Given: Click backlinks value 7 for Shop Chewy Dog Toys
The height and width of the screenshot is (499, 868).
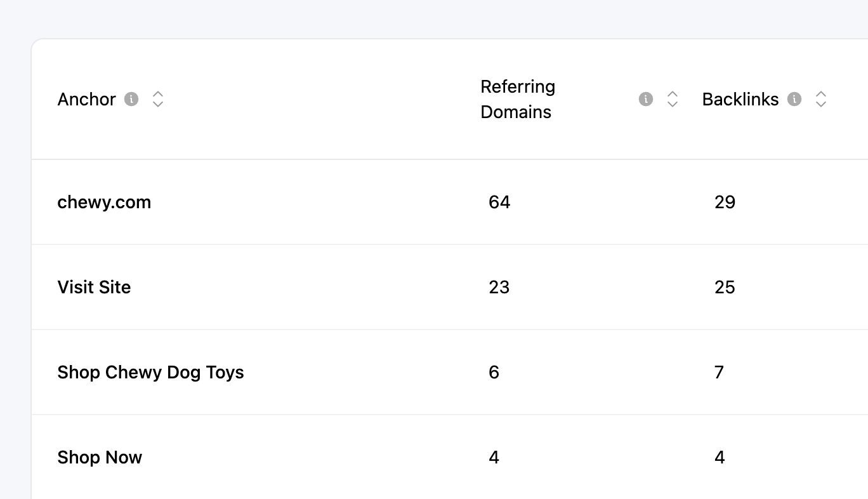Looking at the screenshot, I should pos(719,372).
